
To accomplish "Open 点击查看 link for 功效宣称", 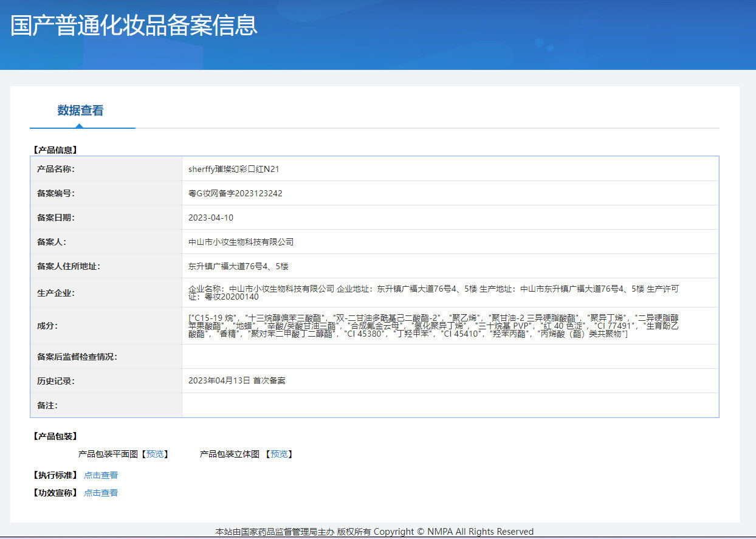I will (x=101, y=493).
